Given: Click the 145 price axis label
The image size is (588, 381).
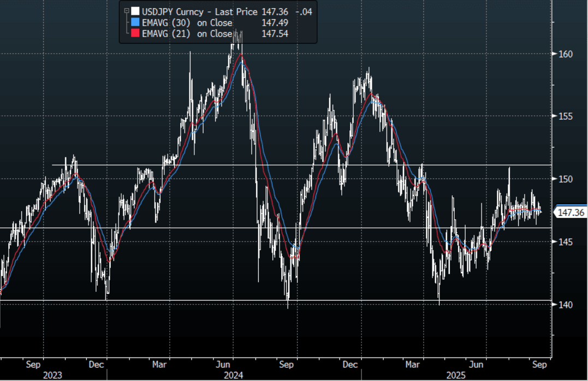Looking at the screenshot, I should [565, 242].
